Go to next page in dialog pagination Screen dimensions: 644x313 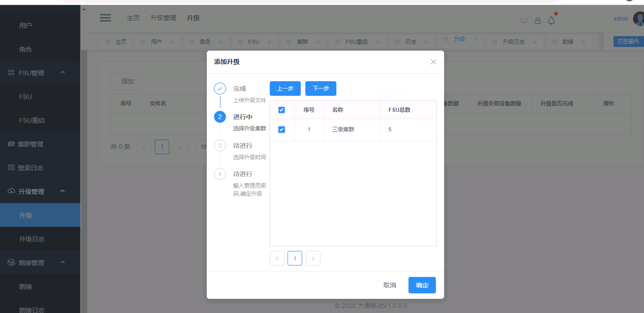tap(313, 258)
